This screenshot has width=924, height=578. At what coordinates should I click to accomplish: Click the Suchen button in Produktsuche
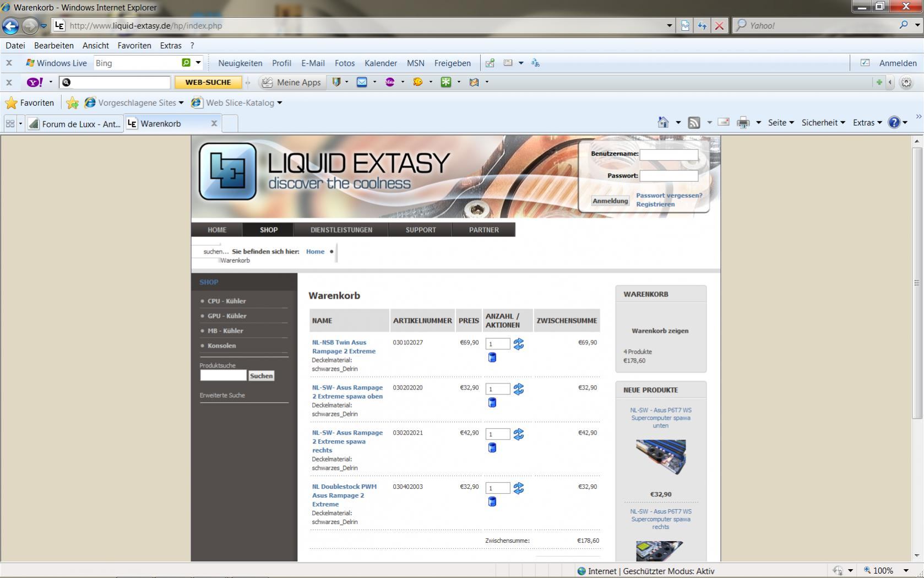(x=261, y=376)
